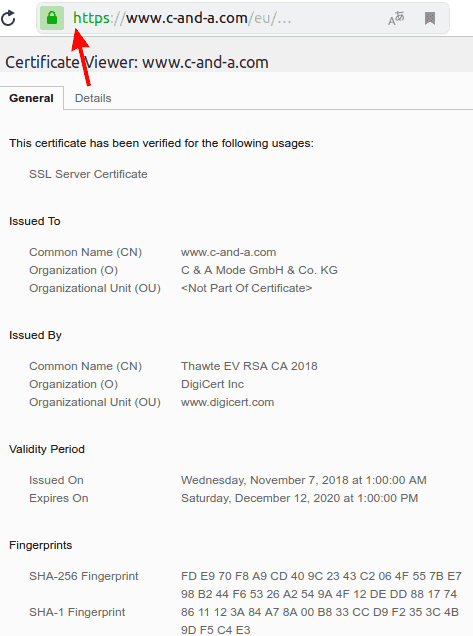The image size is (473, 636).
Task: Click the green https protocol text
Action: [91, 18]
